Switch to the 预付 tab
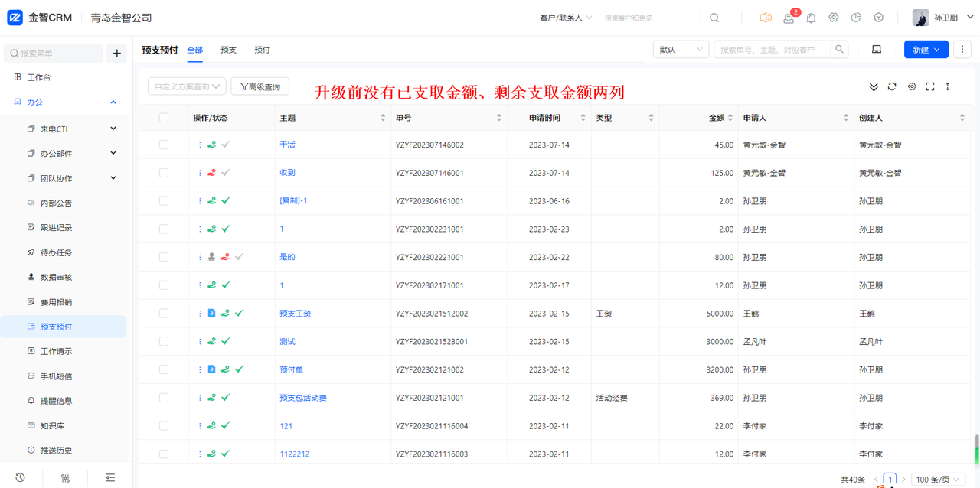This screenshot has height=488, width=980. (263, 50)
